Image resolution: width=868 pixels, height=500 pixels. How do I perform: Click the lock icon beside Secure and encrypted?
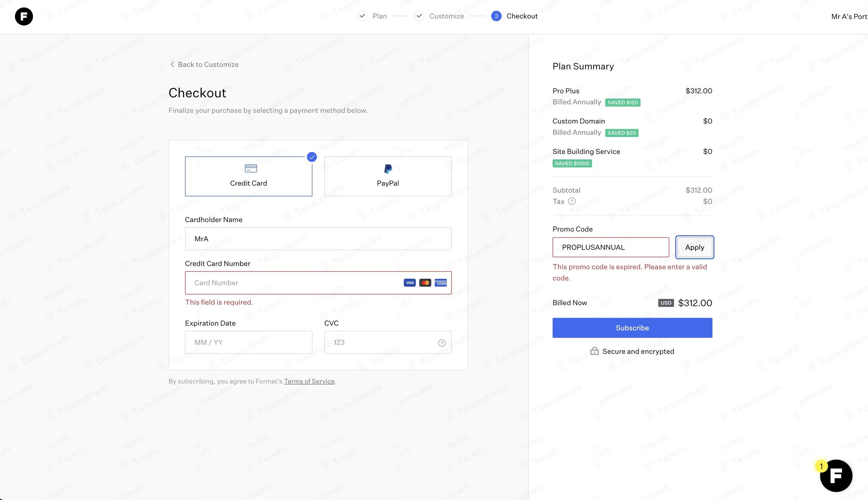594,351
